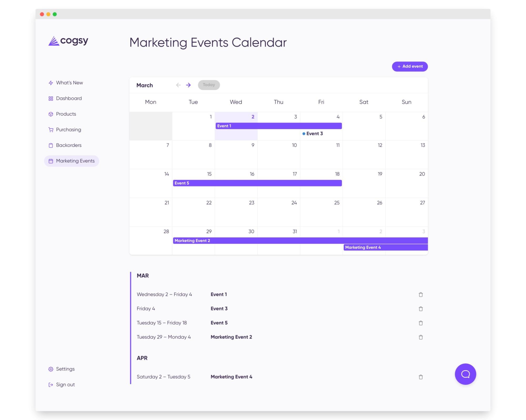Click the green maximize window button

55,14
